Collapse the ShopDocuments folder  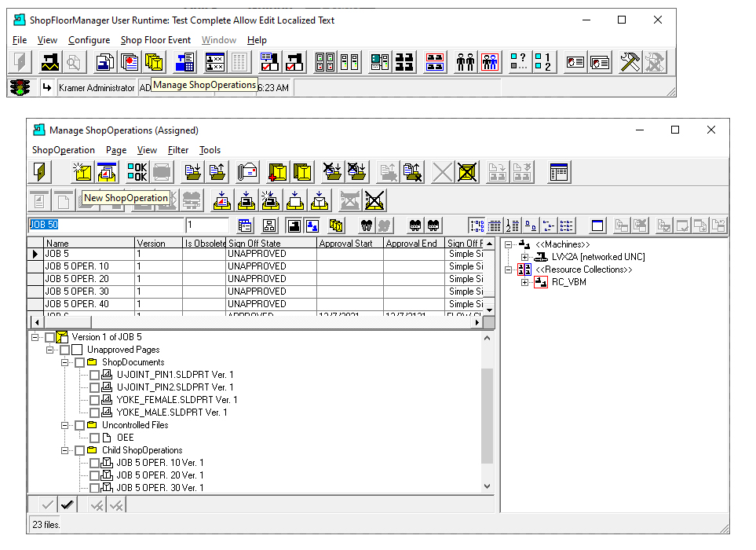click(x=64, y=362)
